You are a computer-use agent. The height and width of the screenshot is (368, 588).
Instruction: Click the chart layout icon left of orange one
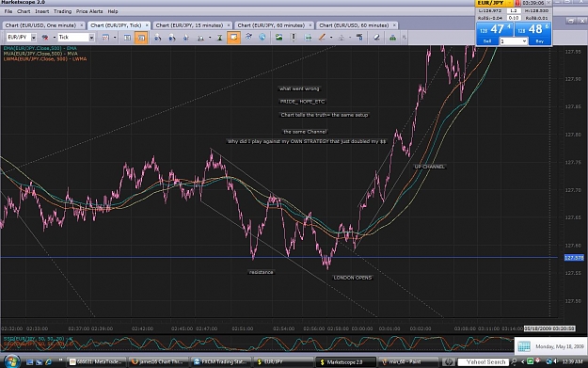[x=127, y=37]
